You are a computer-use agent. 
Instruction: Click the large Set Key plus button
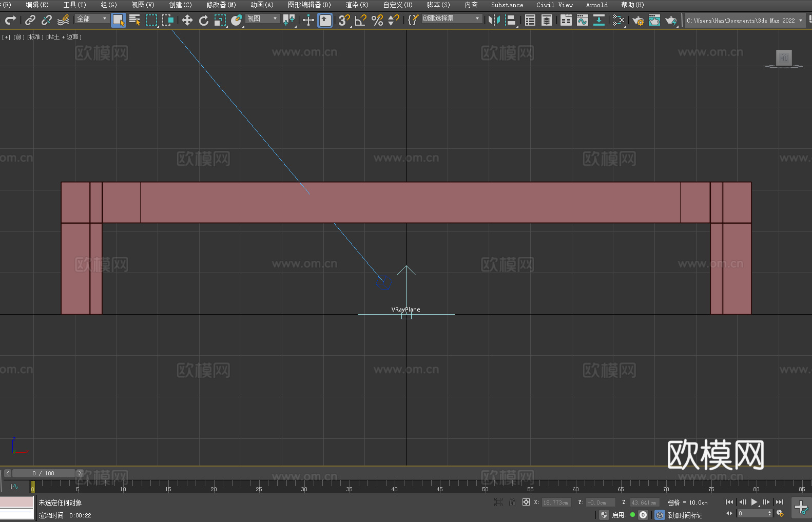[801, 508]
